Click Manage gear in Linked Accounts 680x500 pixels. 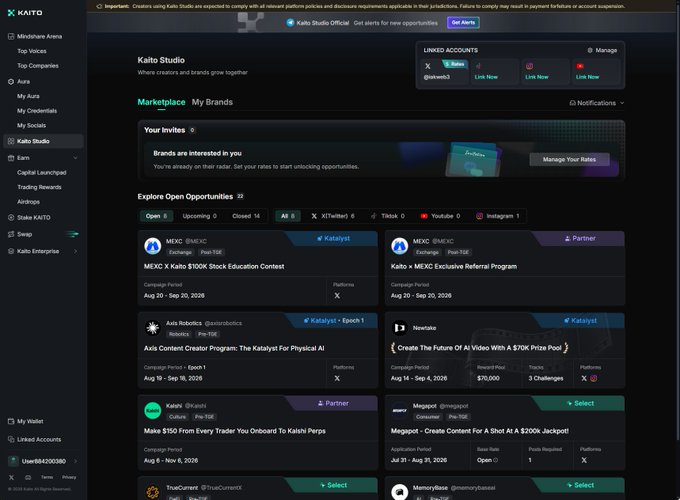(590, 50)
